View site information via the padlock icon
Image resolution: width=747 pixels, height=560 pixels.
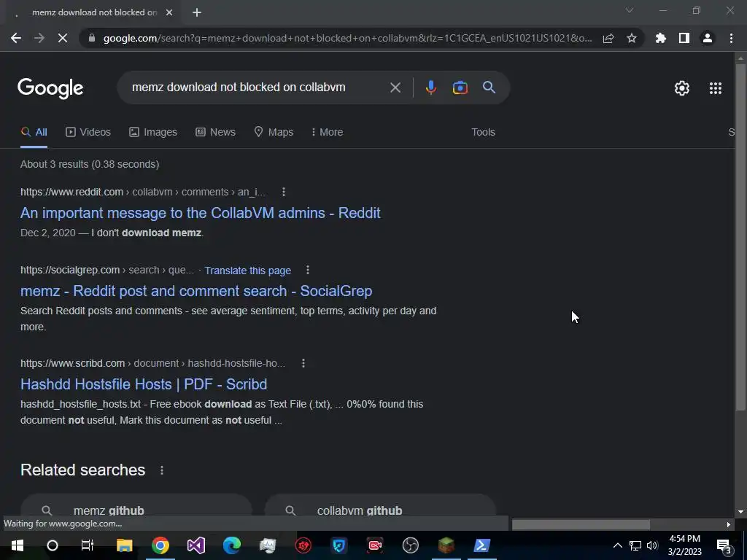point(92,38)
